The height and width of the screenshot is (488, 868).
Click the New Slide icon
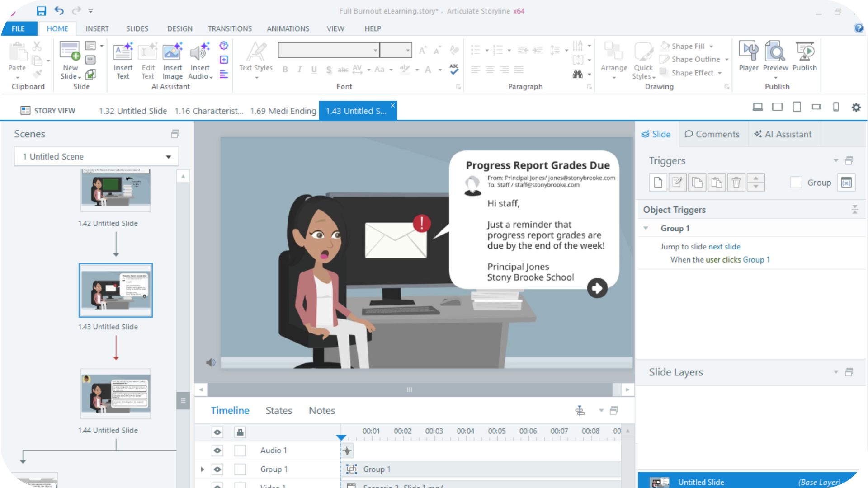tap(70, 51)
